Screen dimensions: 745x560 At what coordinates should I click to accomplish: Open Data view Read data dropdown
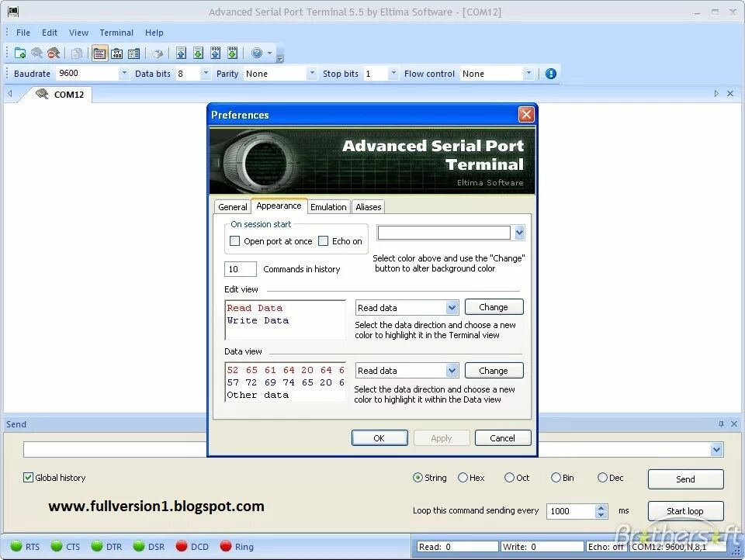coord(452,371)
